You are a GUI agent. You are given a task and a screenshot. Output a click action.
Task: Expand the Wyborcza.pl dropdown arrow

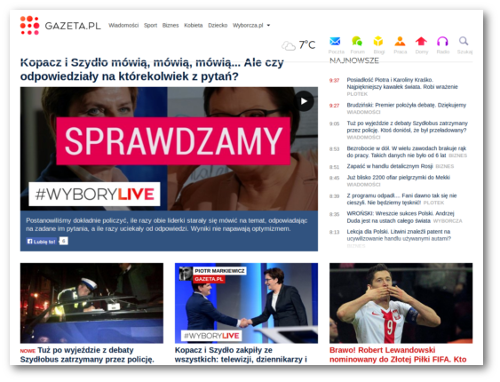pos(268,25)
